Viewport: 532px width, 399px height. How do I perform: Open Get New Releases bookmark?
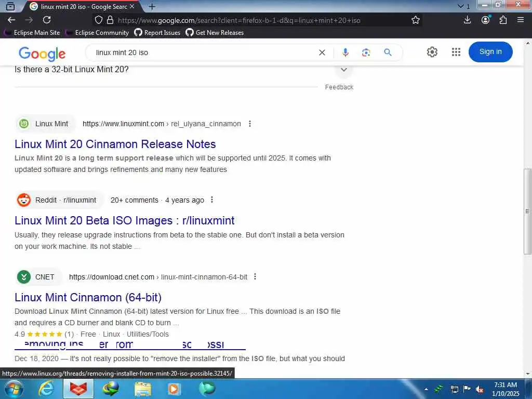[215, 33]
